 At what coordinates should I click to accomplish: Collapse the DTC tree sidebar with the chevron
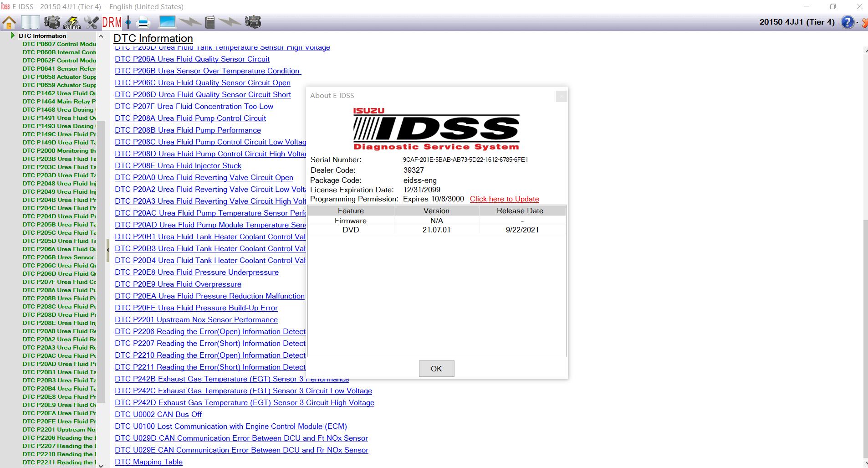[x=107, y=250]
